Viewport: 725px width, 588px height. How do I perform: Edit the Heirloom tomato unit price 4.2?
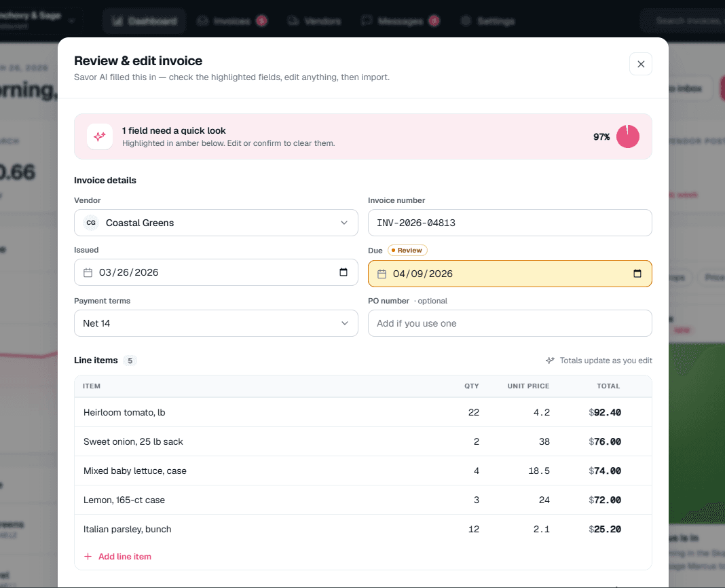pyautogui.click(x=542, y=412)
